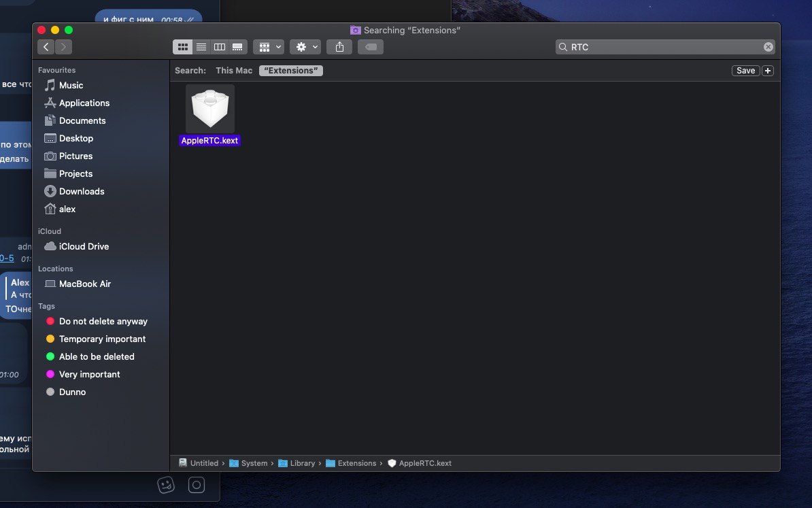Open the group-by items dropdown
The height and width of the screenshot is (508, 812).
(269, 47)
